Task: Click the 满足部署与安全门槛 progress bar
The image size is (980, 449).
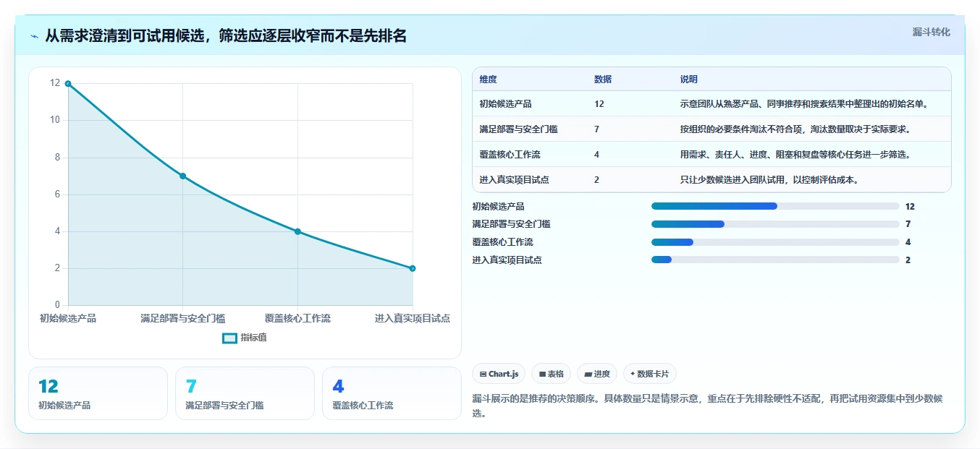Action: click(775, 224)
